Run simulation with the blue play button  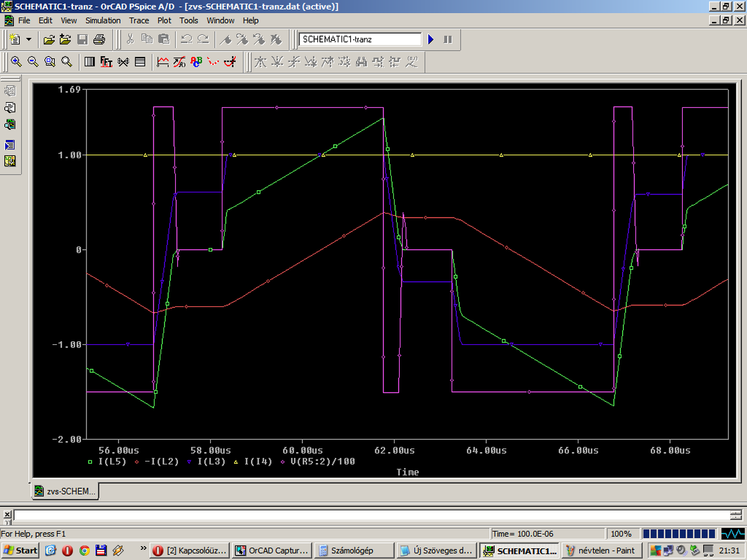pos(431,39)
